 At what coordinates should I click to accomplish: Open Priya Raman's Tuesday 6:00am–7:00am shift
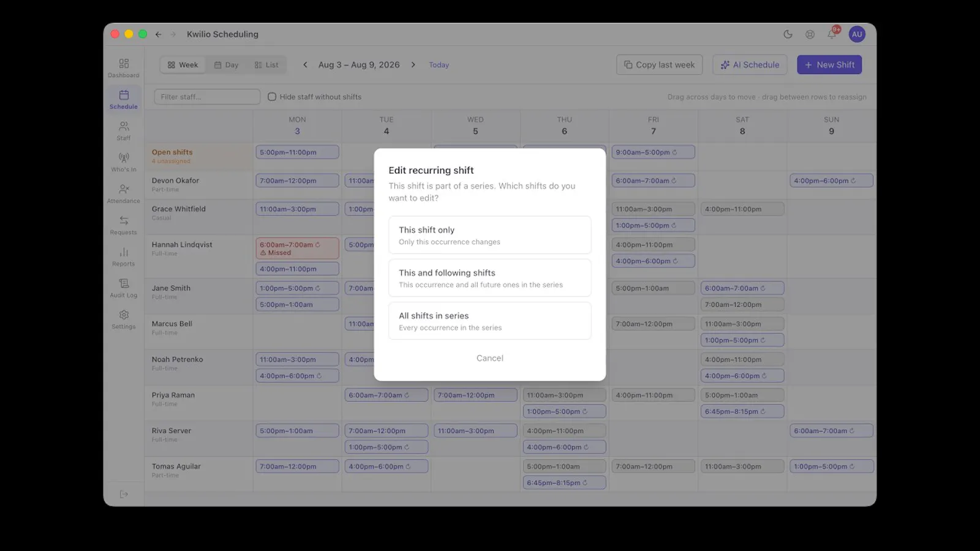(x=386, y=395)
